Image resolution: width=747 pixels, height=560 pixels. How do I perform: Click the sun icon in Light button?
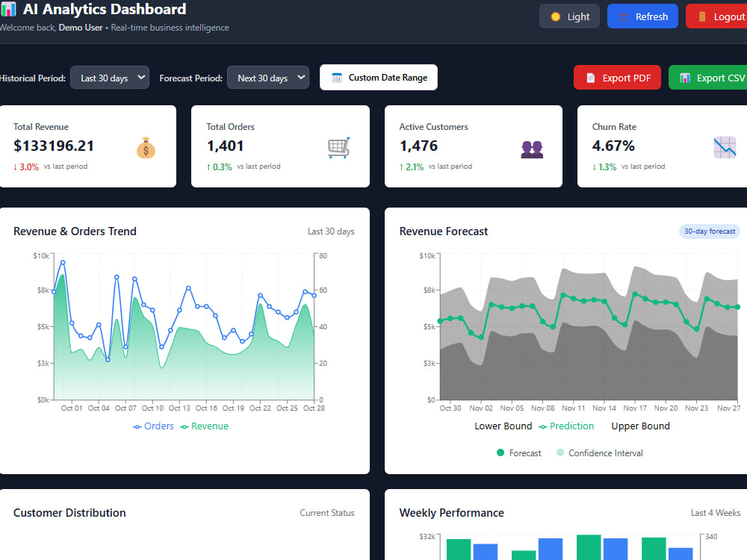[x=556, y=16]
